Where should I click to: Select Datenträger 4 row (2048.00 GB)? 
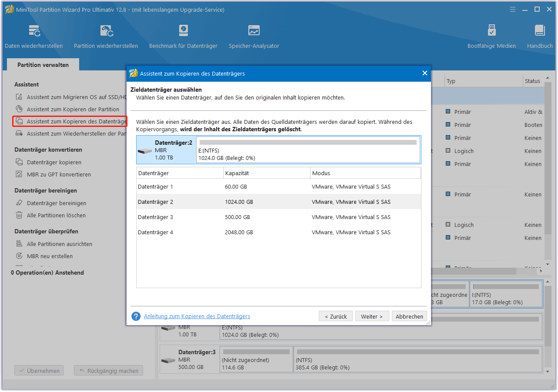[x=279, y=232]
